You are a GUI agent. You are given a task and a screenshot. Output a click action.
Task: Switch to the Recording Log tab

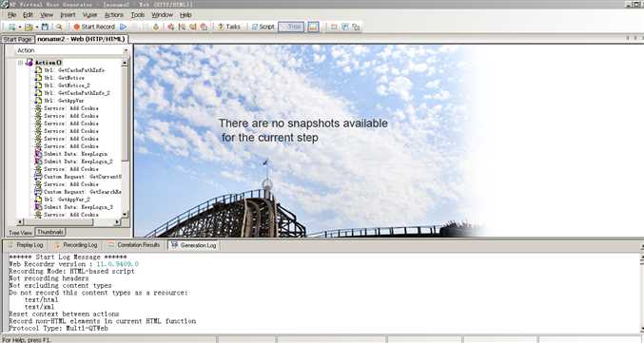76,245
